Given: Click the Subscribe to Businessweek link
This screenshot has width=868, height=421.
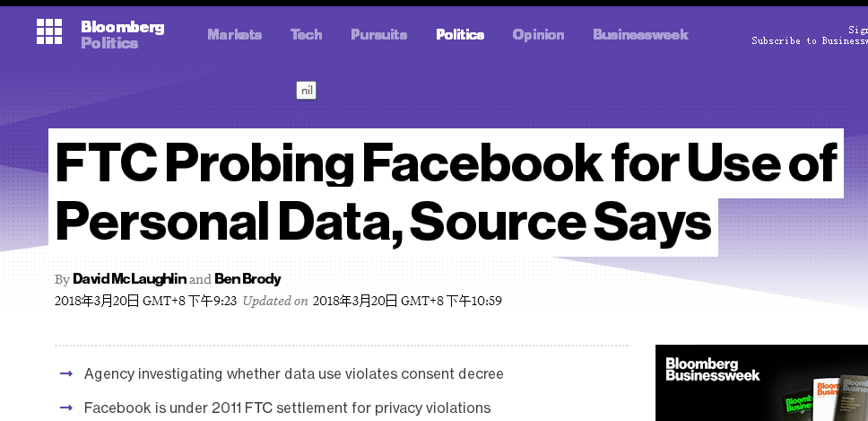Looking at the screenshot, I should pos(809,41).
